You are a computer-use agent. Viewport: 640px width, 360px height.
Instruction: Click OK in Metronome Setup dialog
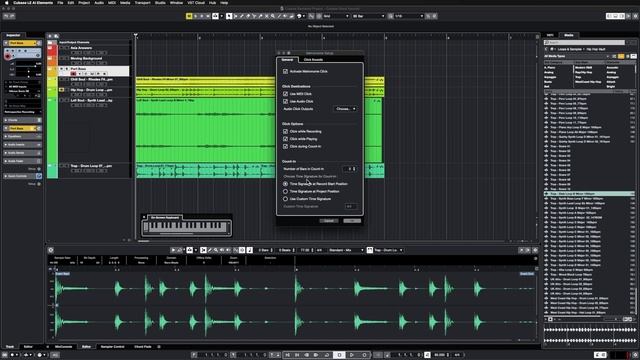pos(352,221)
